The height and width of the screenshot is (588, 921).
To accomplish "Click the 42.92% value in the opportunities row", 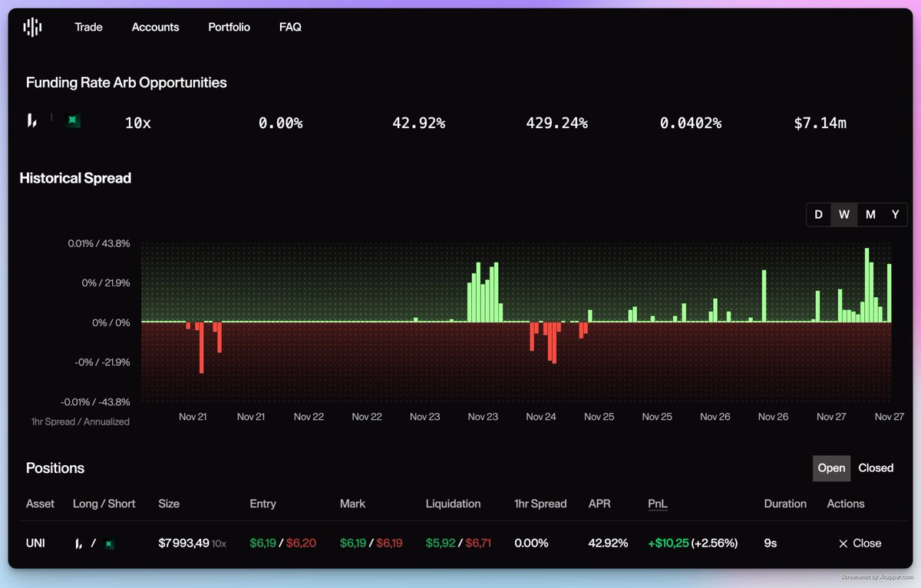I will tap(418, 123).
